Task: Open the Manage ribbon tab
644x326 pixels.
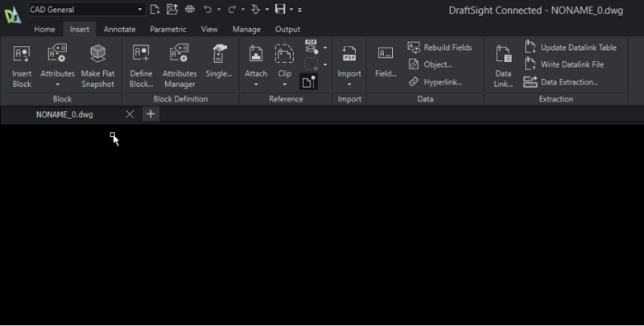Action: 246,29
